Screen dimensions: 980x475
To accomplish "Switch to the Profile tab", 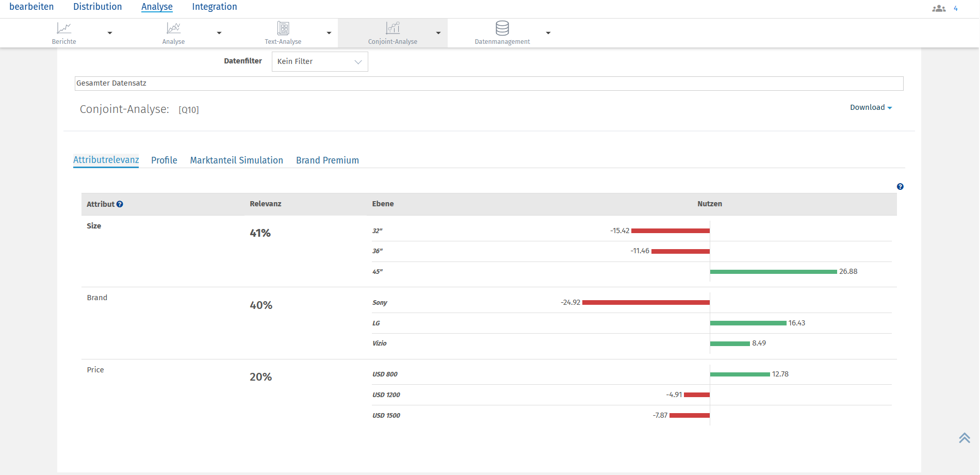I will (164, 160).
